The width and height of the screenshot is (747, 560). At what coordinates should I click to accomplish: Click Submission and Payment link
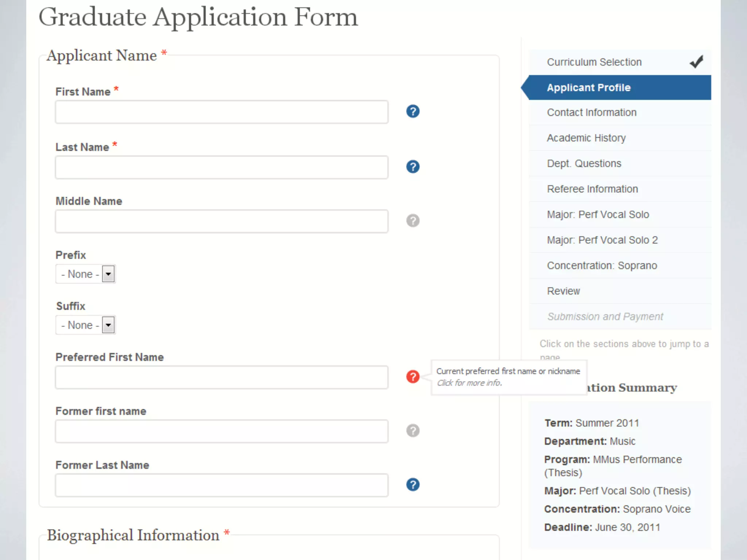pos(605,316)
